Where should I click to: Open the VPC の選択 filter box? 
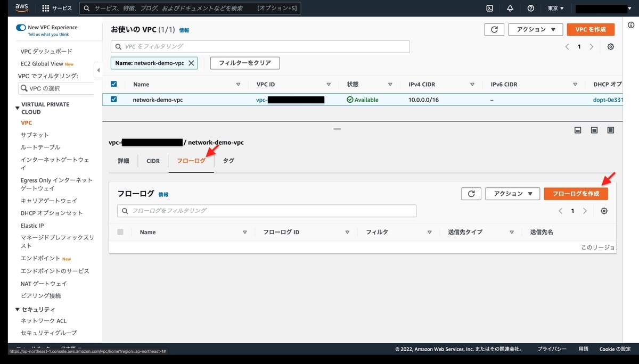point(55,88)
